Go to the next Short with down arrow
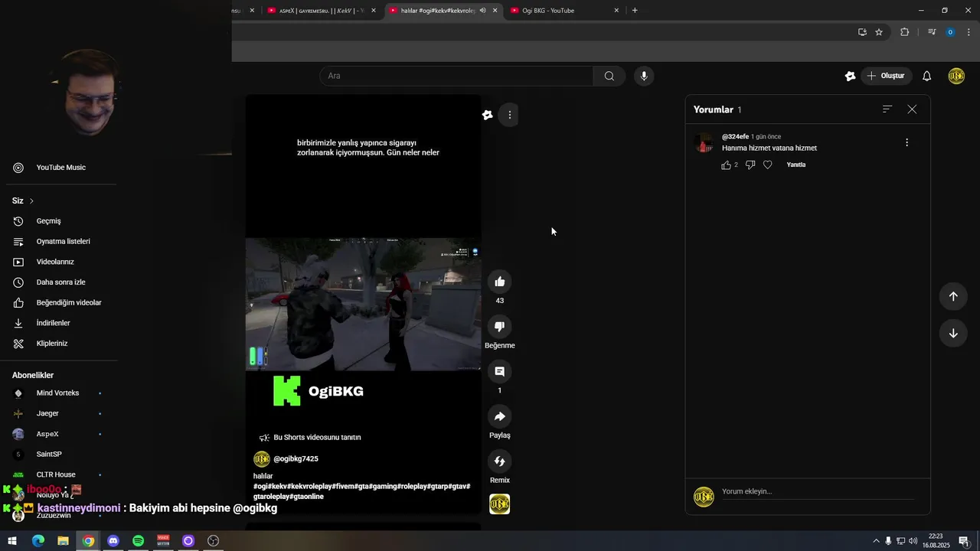980x551 pixels. coord(953,333)
